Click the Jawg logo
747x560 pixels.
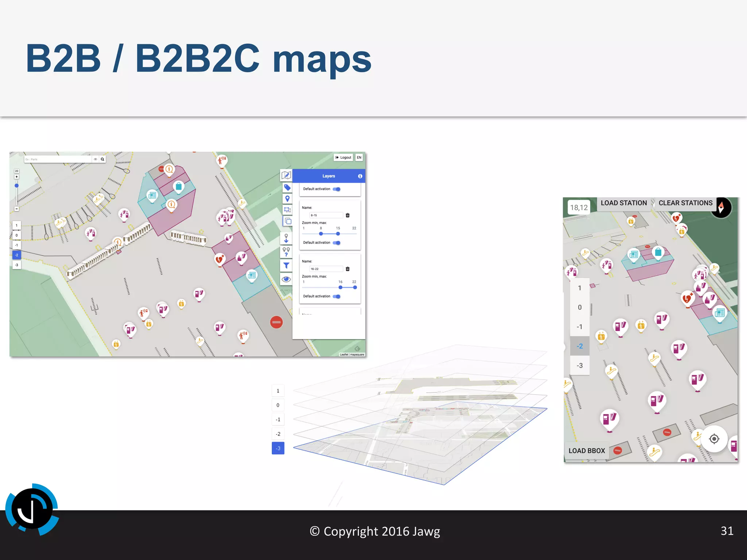(32, 509)
